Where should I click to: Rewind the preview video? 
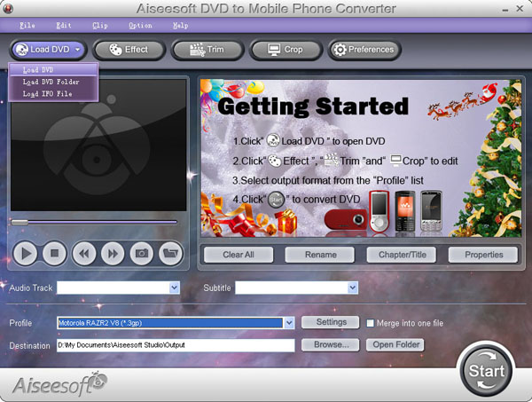coord(84,253)
